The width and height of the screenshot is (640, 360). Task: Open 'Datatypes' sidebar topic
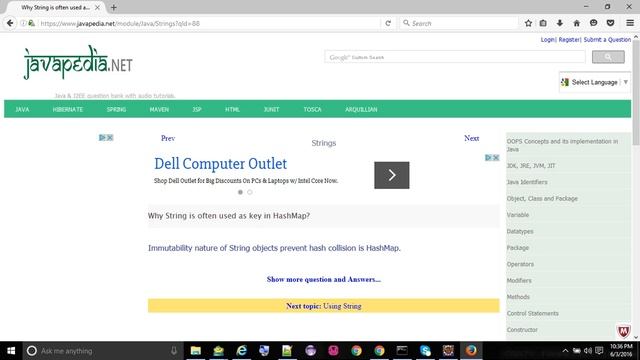coord(520,231)
